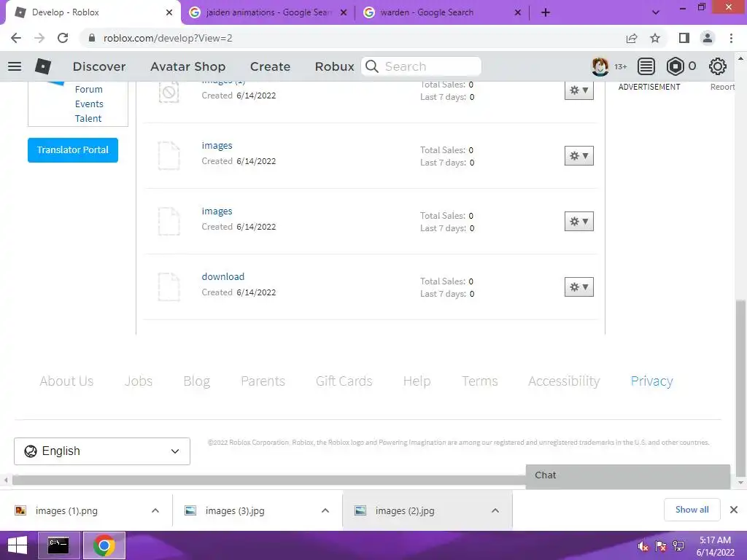This screenshot has height=560, width=747.
Task: Click the network tray icon
Action: tap(678, 546)
